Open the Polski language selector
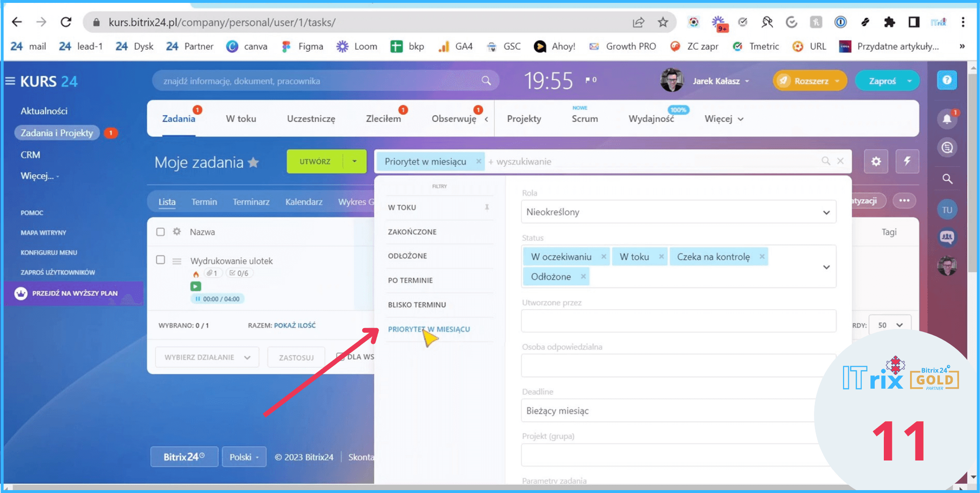 click(244, 457)
